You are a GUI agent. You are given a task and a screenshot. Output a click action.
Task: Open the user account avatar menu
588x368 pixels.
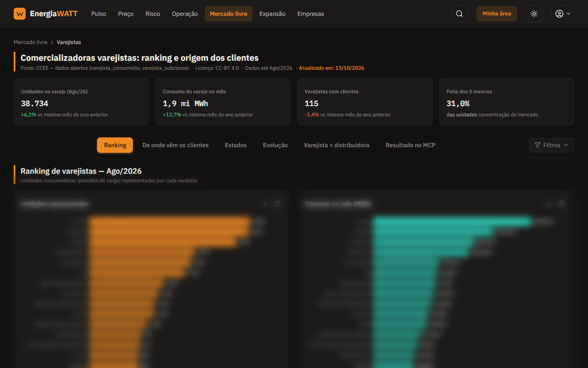[562, 14]
